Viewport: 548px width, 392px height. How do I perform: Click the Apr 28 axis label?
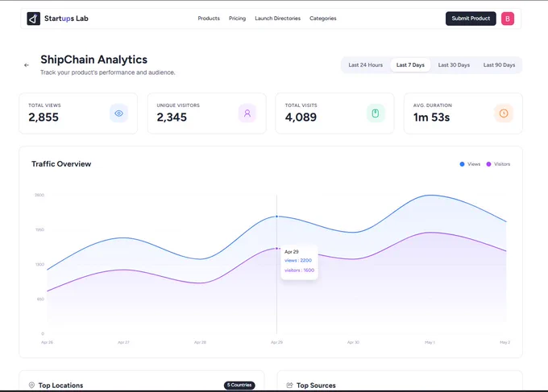200,342
